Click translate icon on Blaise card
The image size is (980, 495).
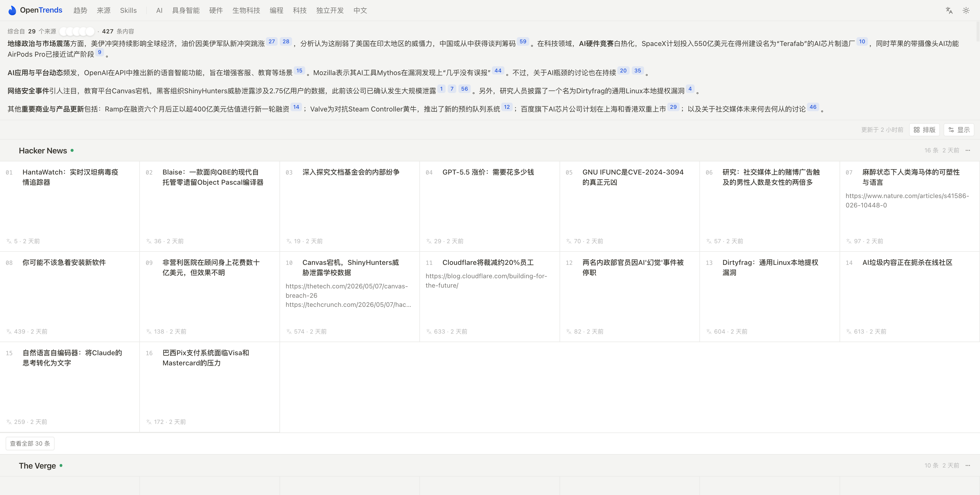[x=149, y=241]
